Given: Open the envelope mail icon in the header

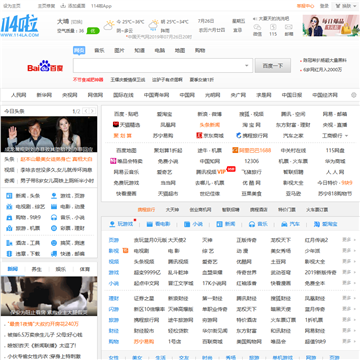Looking at the screenshot, I should [289, 27].
